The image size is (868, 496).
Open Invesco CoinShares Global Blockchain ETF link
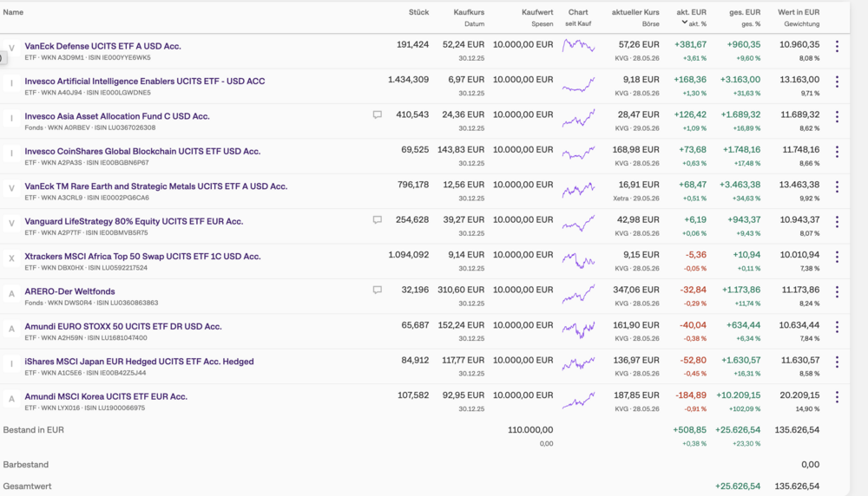pos(142,151)
